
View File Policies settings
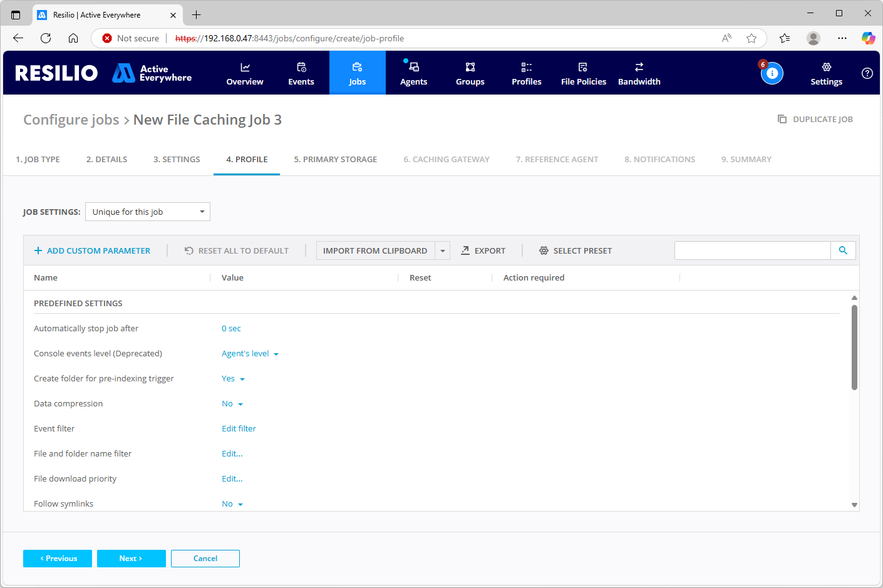pyautogui.click(x=583, y=73)
